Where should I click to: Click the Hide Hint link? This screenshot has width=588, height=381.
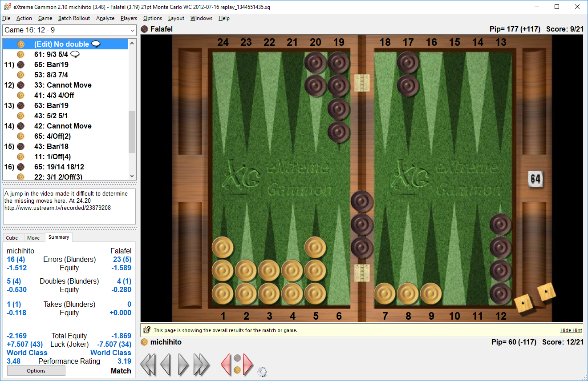(x=571, y=330)
